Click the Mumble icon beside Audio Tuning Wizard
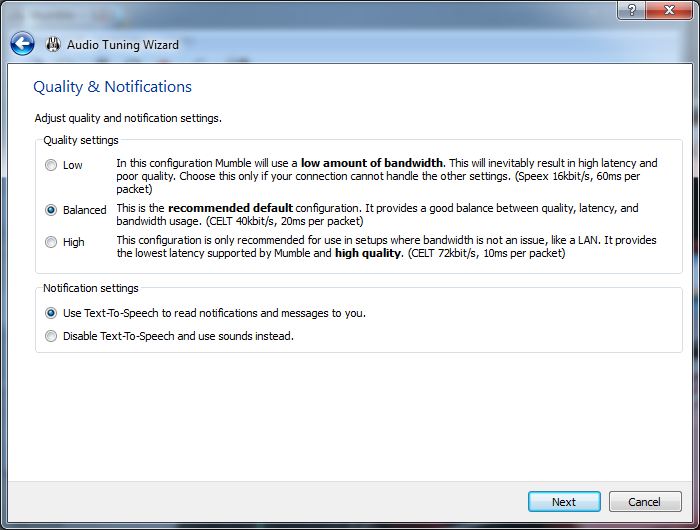 [53, 44]
